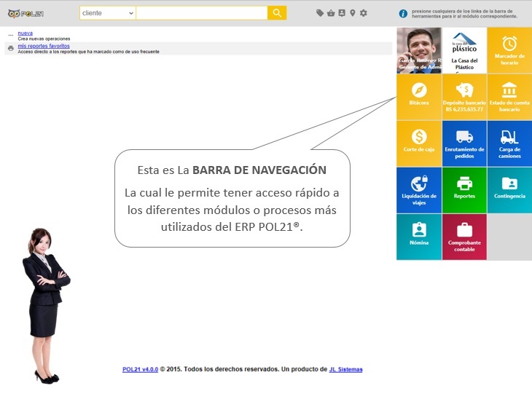Screen dimensions: 532x399
Task: Click the blue info icon
Action: click(x=403, y=14)
